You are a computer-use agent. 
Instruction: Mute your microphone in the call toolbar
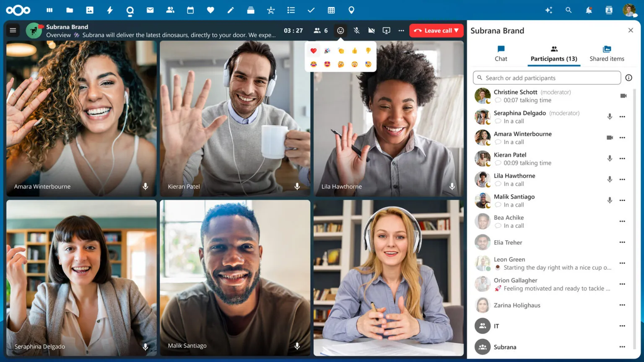[x=356, y=30]
